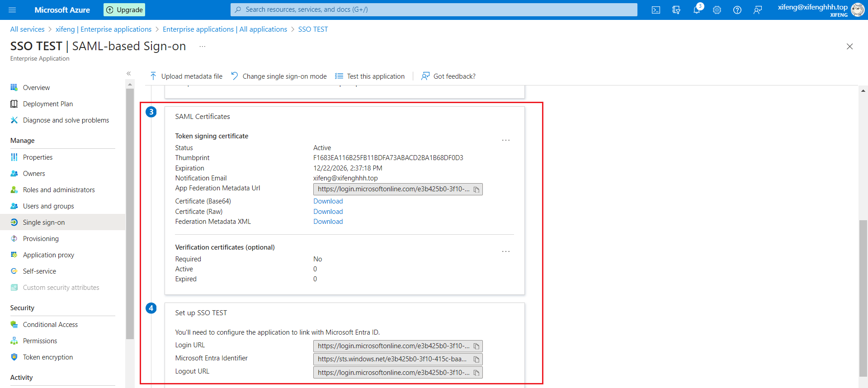868x388 pixels.
Task: Copy the Logout URL
Action: pyautogui.click(x=476, y=373)
